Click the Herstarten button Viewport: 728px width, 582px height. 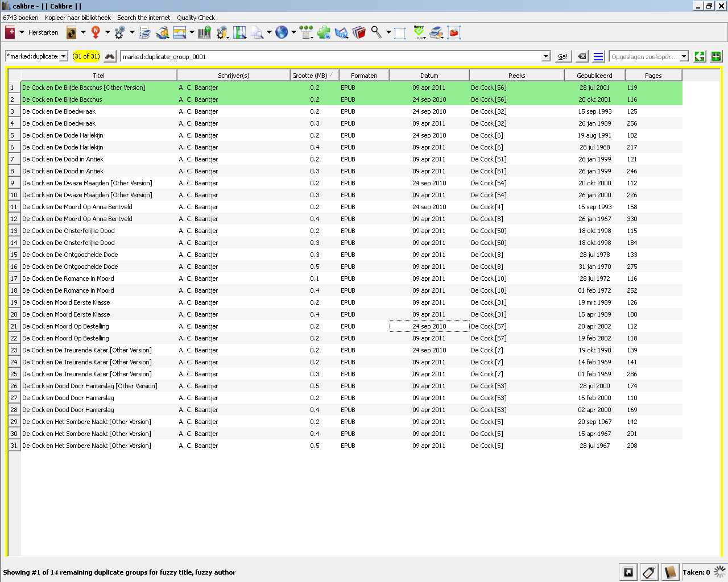coord(43,32)
